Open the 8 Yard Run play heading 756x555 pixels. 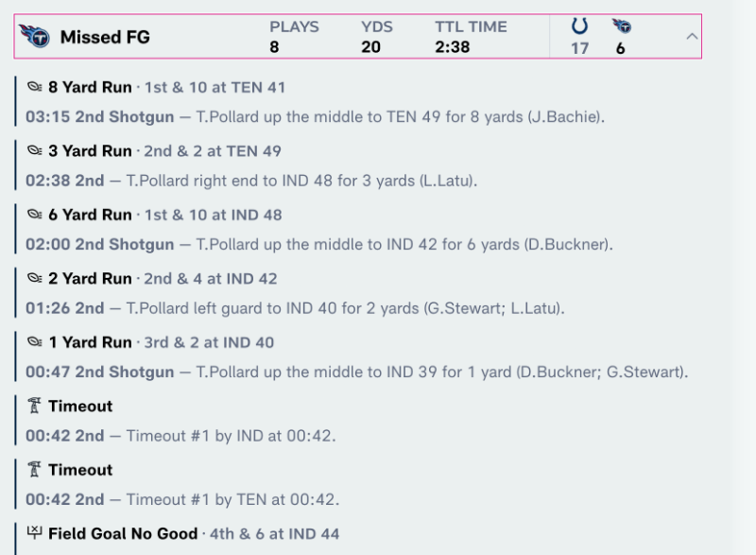(91, 88)
